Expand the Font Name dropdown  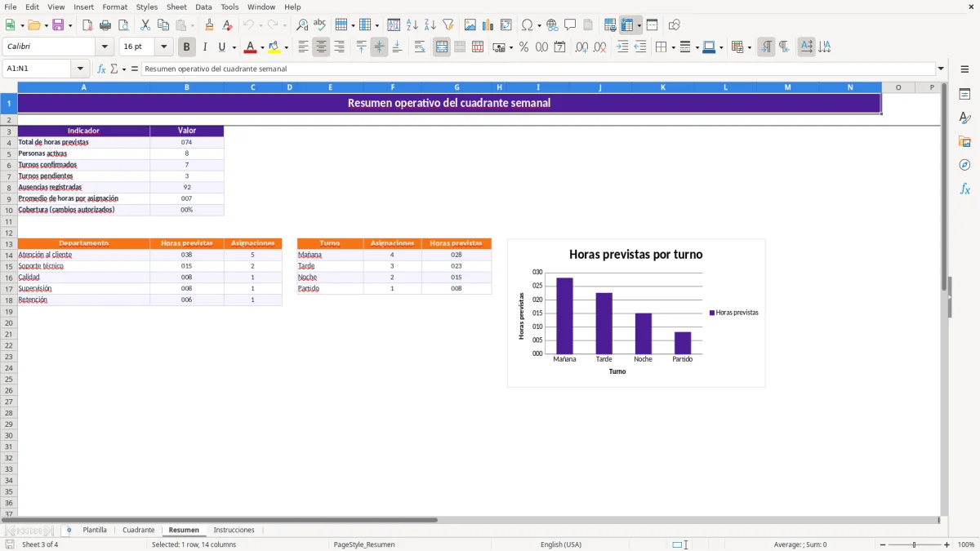[x=105, y=47]
